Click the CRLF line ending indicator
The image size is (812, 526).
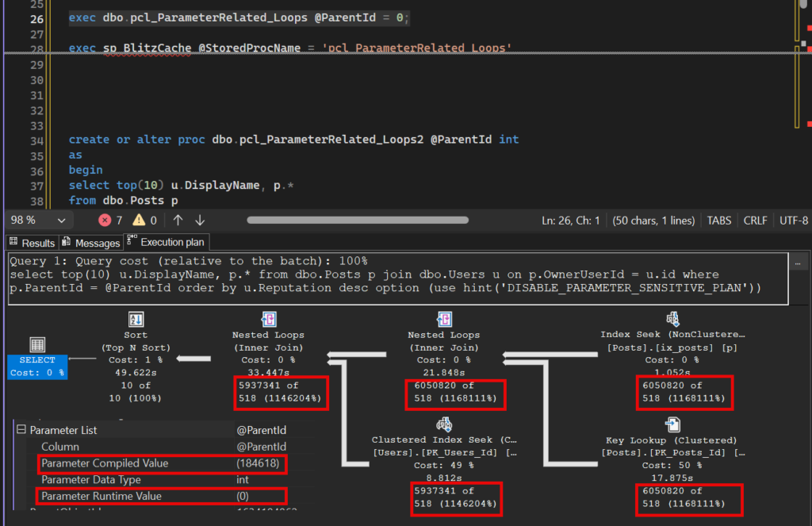point(755,221)
